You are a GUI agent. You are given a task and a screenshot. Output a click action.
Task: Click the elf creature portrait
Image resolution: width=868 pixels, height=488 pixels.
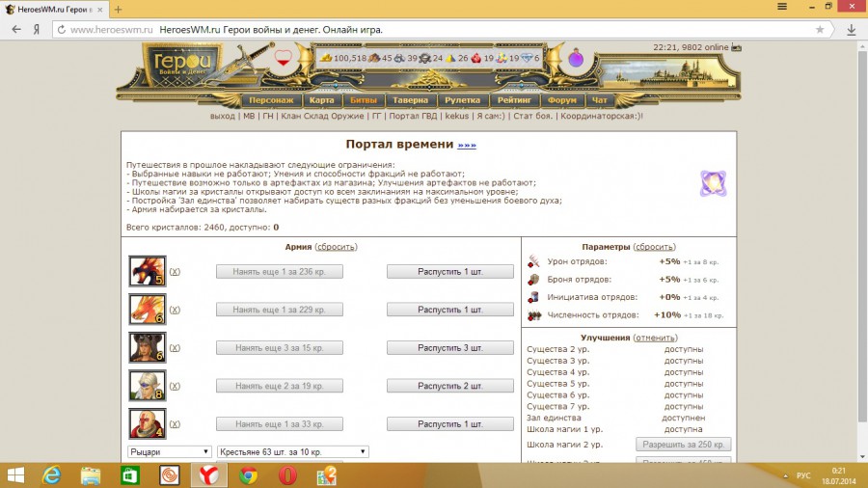click(x=148, y=386)
